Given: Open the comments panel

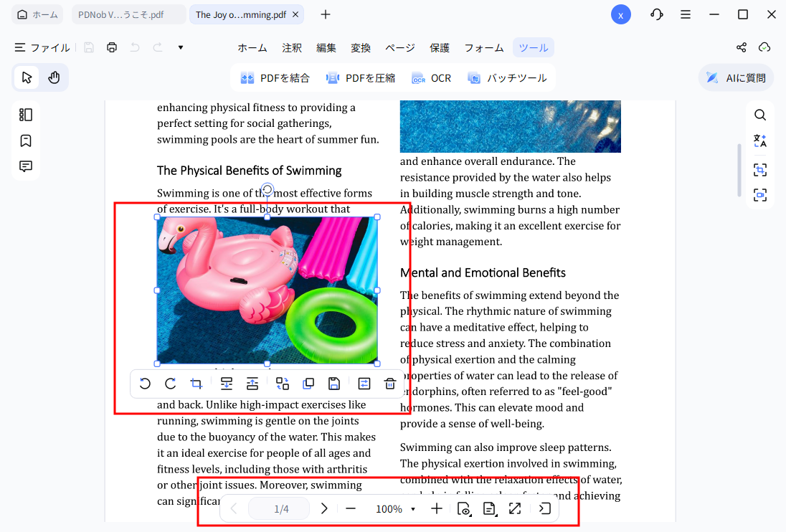Looking at the screenshot, I should coord(25,166).
